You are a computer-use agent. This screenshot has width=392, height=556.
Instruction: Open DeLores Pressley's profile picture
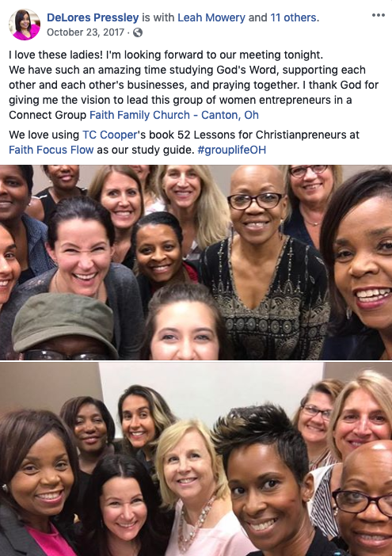point(25,25)
